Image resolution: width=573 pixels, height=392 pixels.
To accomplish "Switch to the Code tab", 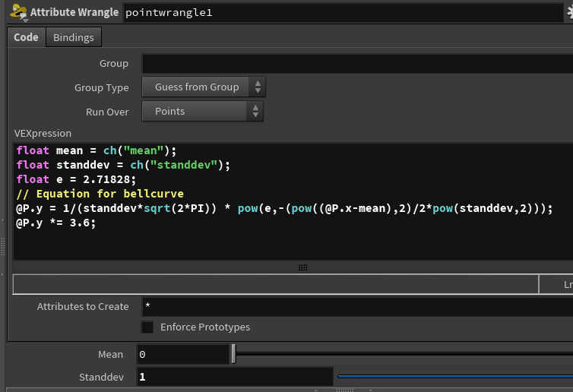I will tap(26, 37).
